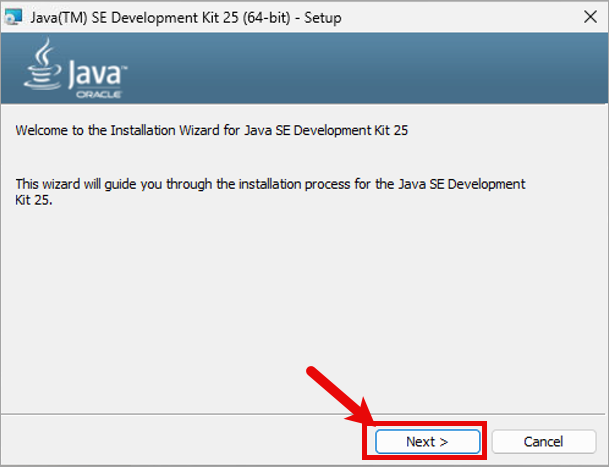
Task: Click the Next > button
Action: [x=427, y=441]
